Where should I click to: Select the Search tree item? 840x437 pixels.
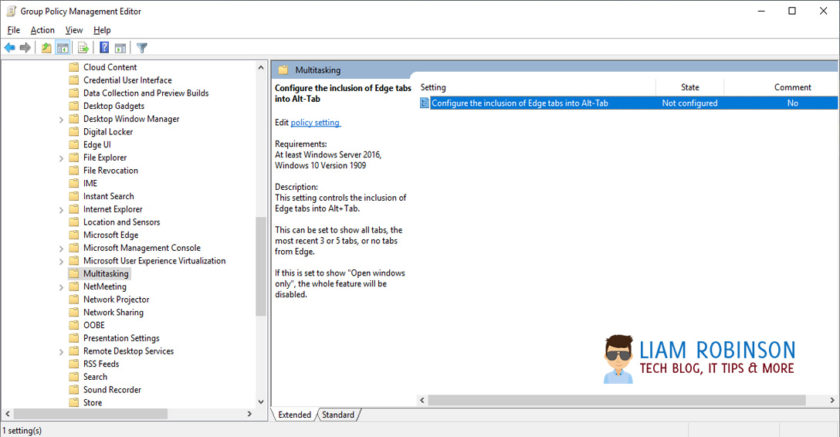point(95,376)
